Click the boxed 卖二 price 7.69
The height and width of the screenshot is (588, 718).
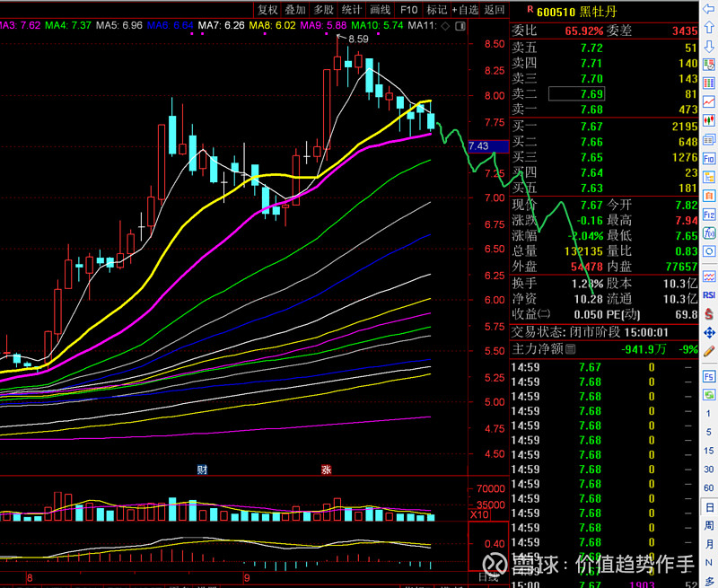[x=576, y=94]
